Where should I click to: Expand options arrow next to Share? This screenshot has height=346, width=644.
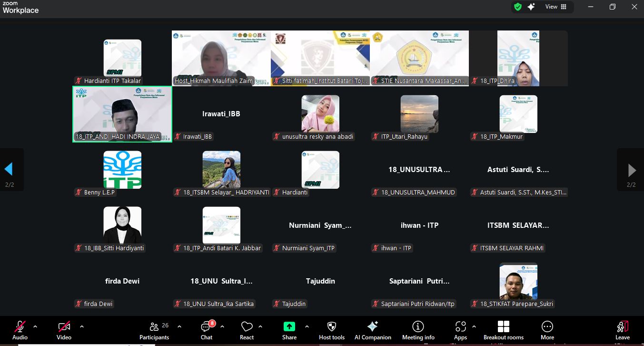307,327
